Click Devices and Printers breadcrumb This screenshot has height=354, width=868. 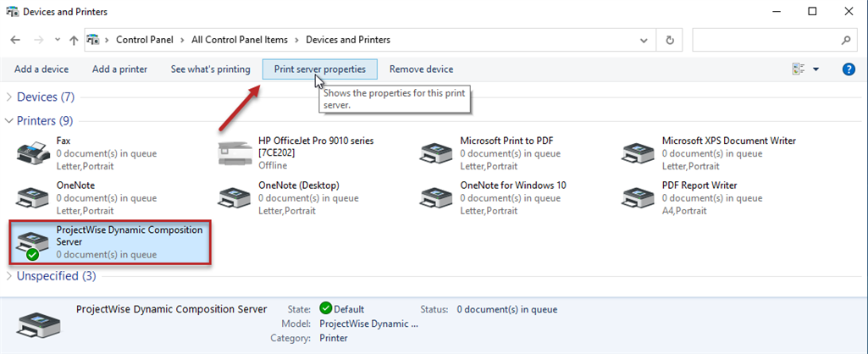point(348,40)
